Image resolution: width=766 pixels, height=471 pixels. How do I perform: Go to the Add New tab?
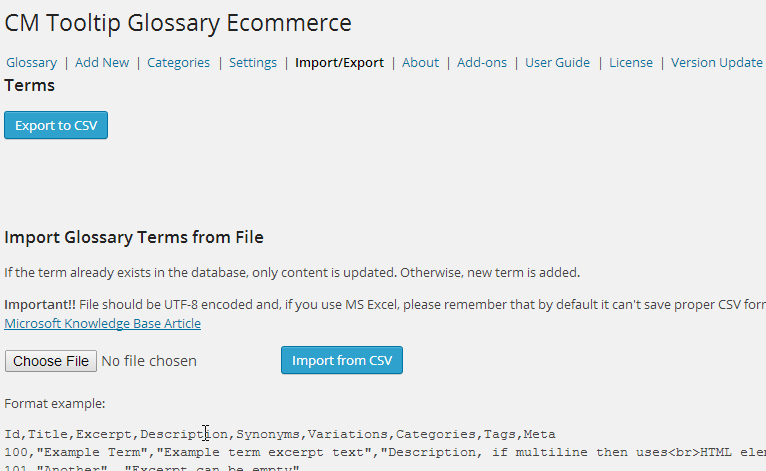pyautogui.click(x=102, y=63)
